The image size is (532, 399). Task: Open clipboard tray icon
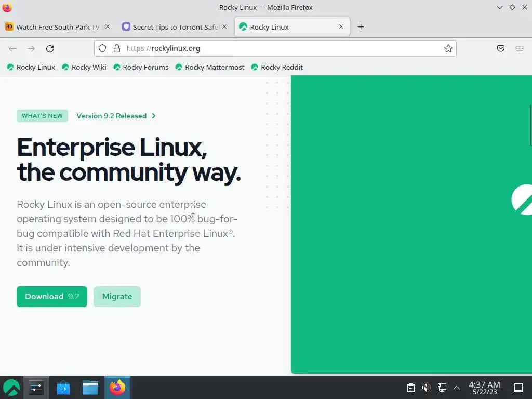tap(411, 388)
